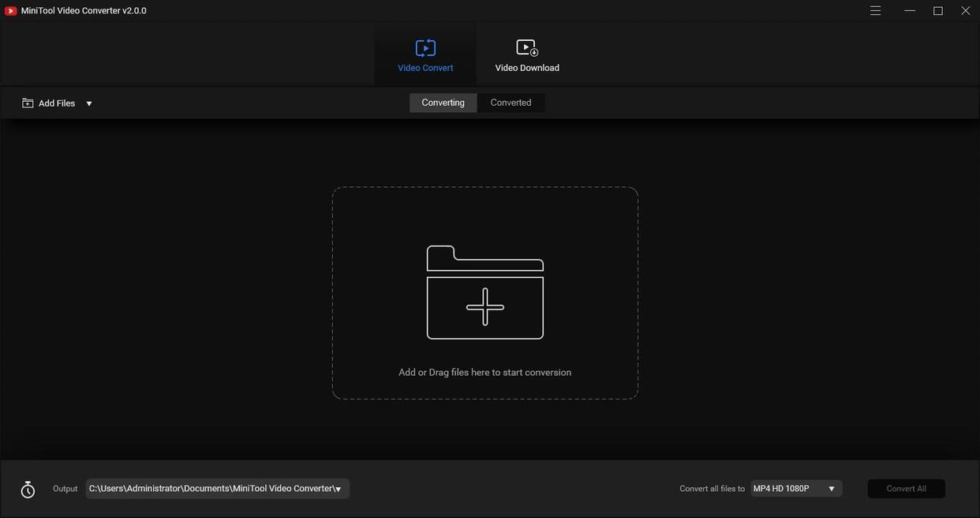Click the large folder plus icon

pyautogui.click(x=484, y=293)
